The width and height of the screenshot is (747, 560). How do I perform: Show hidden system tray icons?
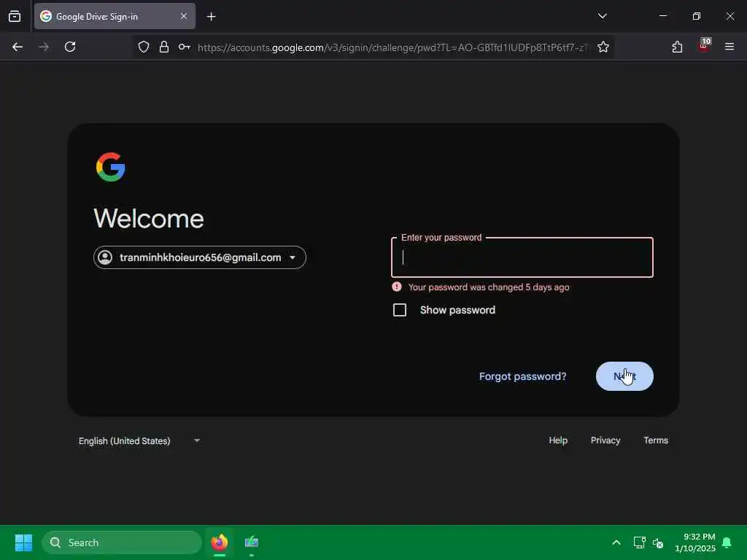click(616, 542)
